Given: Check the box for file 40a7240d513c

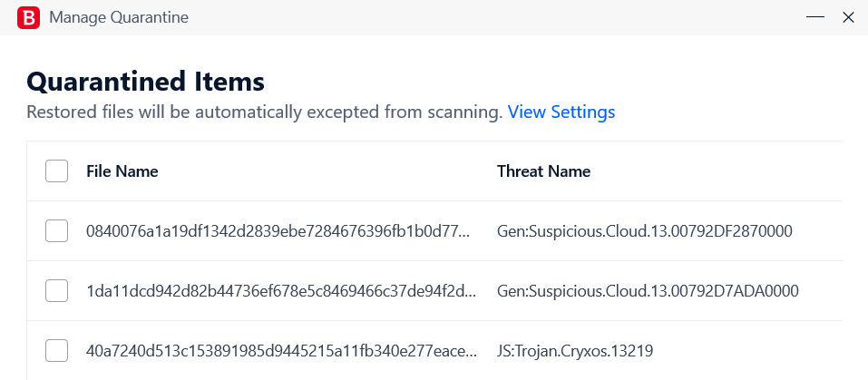Looking at the screenshot, I should [56, 350].
